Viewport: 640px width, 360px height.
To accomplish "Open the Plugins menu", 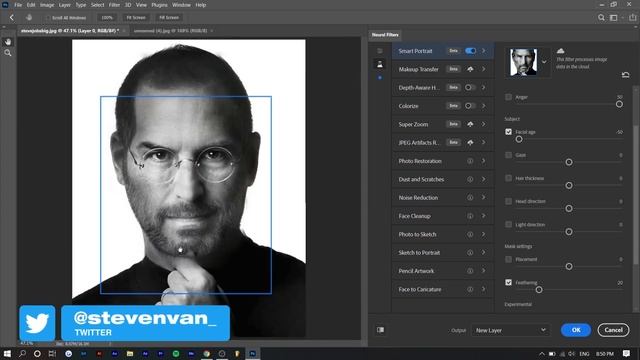I will 159,5.
